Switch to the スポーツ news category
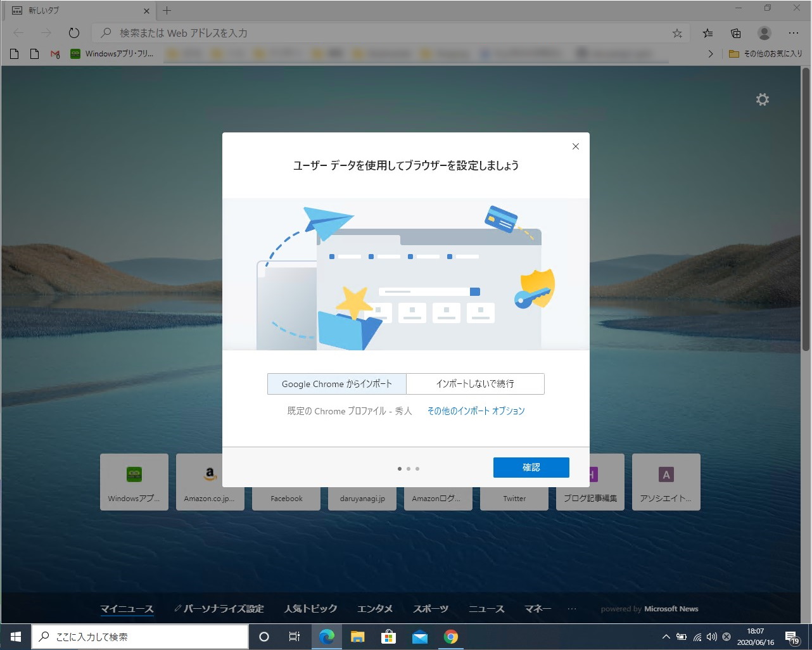The image size is (812, 650). coord(431,609)
